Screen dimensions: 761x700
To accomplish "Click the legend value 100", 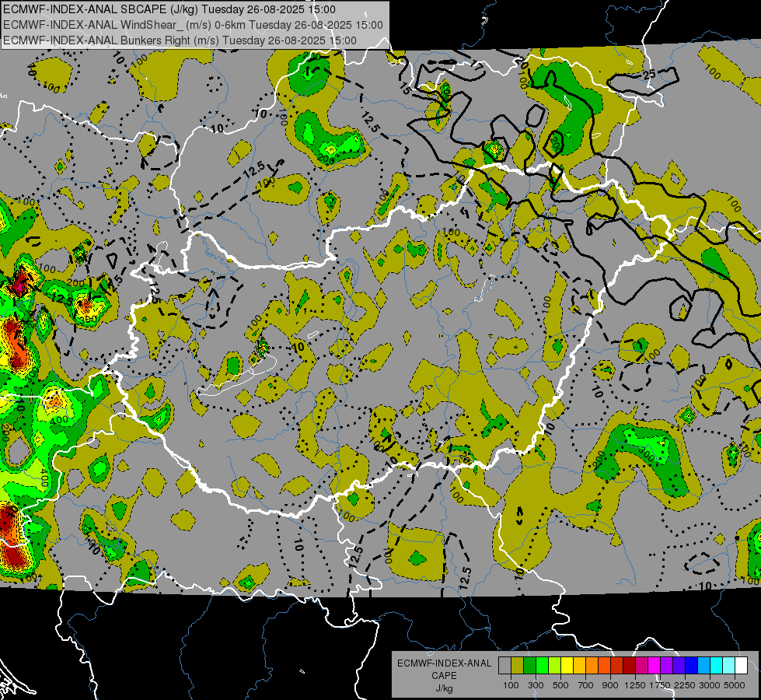I will pos(511,685).
